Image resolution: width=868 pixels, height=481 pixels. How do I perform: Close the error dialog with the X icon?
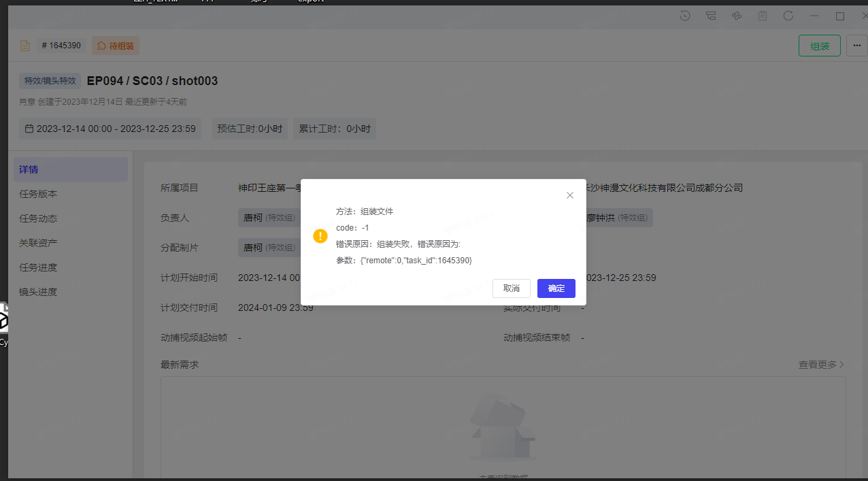[570, 195]
